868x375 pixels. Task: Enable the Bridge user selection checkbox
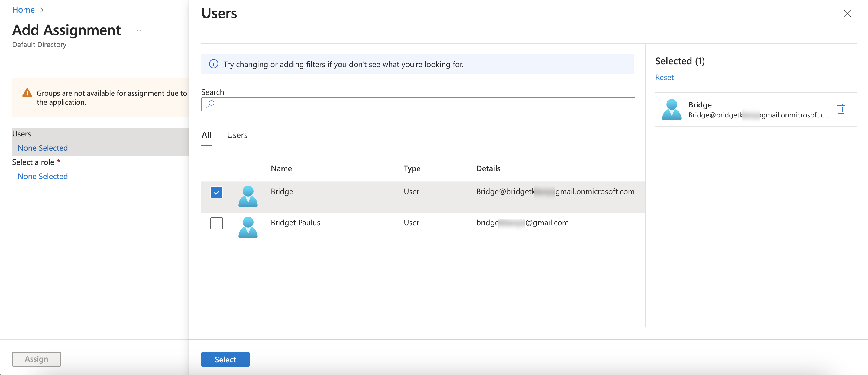pyautogui.click(x=216, y=192)
